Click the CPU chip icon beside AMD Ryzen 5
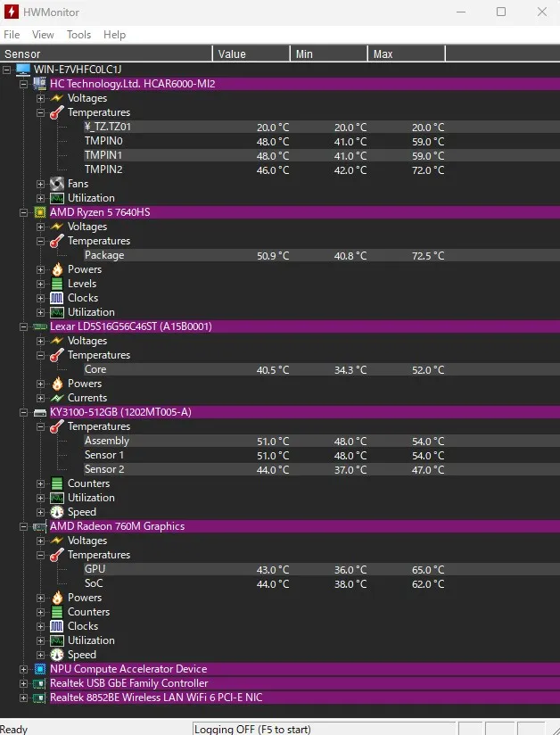Screen dimensions: 560x735 pos(40,212)
